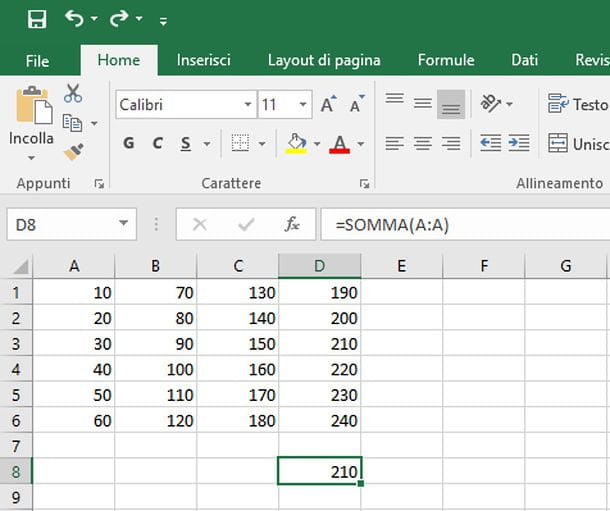Select cell B4 with value 100
610x511 pixels.
[x=156, y=369]
